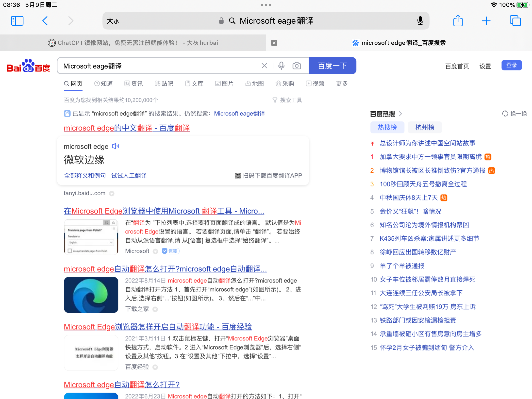Click the 保障 verified badge
532x399 pixels.
170,251
